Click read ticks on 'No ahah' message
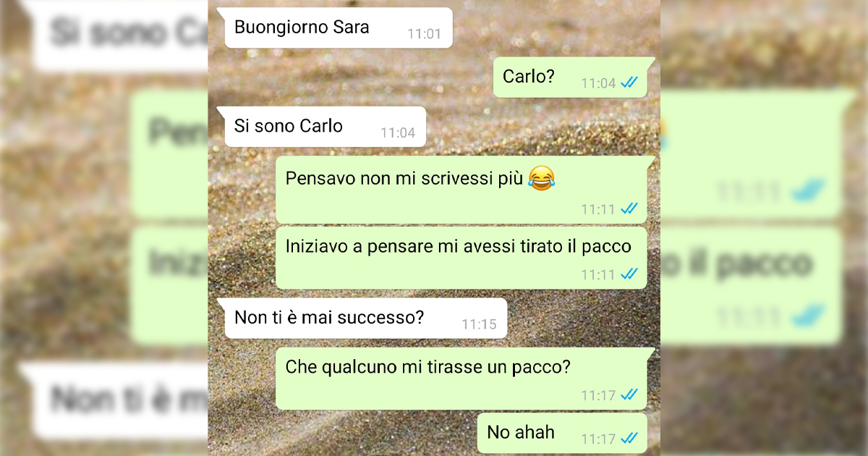This screenshot has height=456, width=868. point(629,439)
